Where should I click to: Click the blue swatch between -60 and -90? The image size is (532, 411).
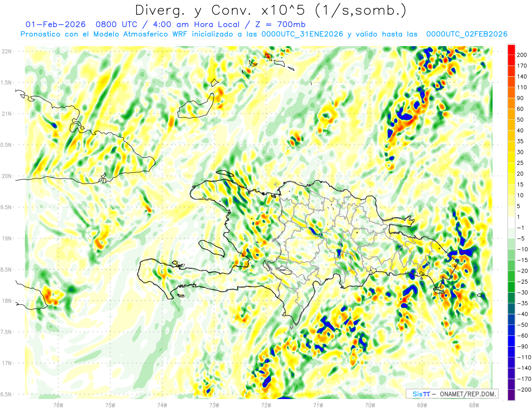pos(511,341)
